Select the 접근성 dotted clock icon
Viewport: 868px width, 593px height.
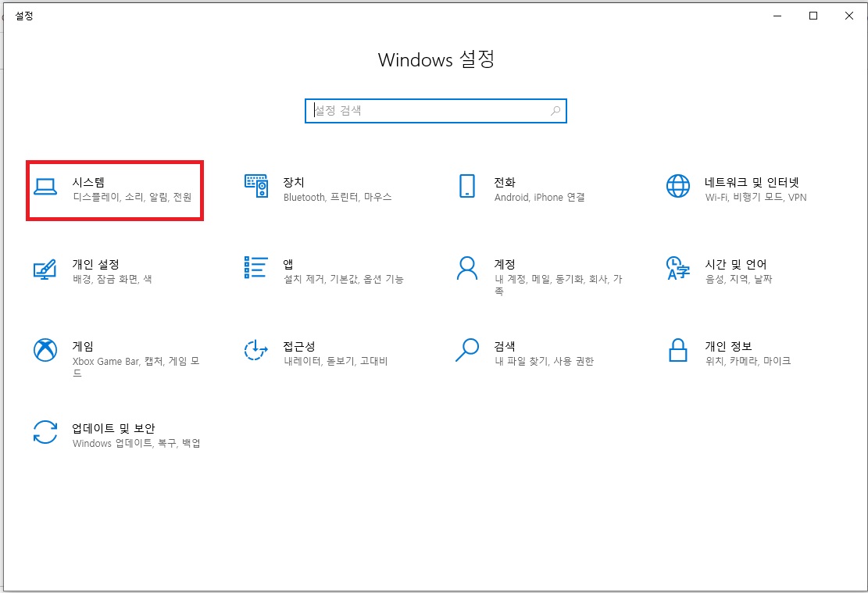255,350
